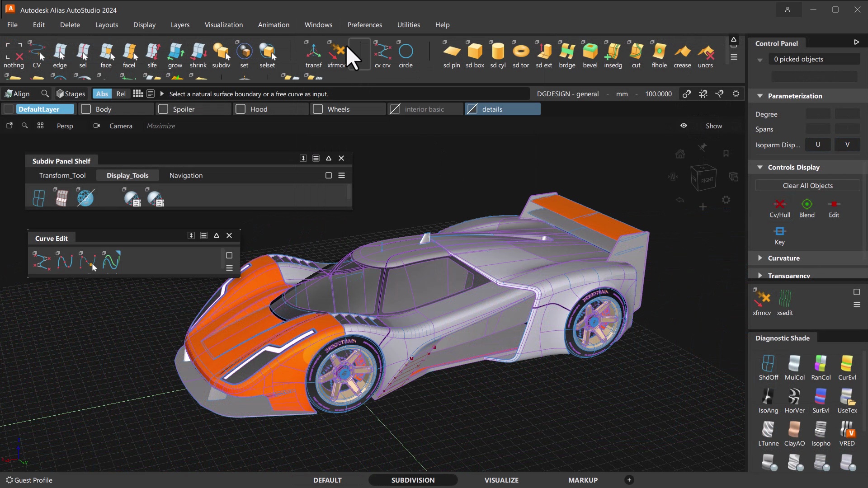
Task: Click the Clear All Objects button
Action: tap(807, 185)
